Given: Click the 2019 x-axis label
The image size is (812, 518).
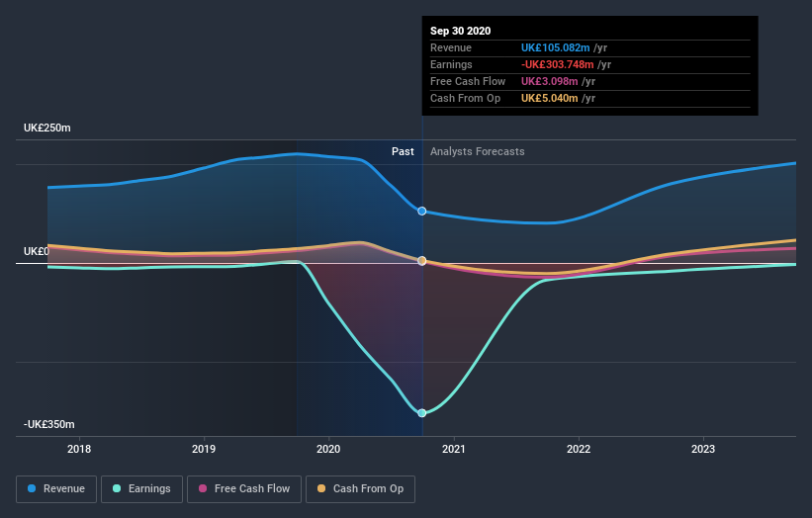Looking at the screenshot, I should 204,449.
